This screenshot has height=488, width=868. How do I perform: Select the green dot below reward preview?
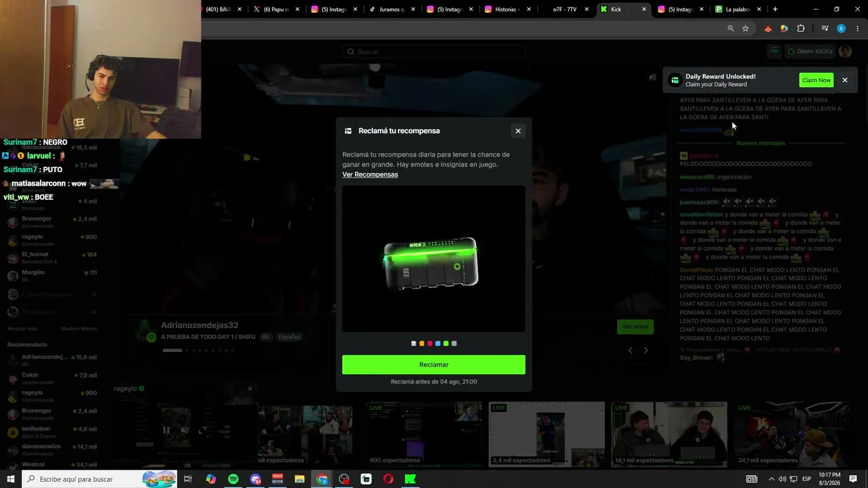(446, 344)
